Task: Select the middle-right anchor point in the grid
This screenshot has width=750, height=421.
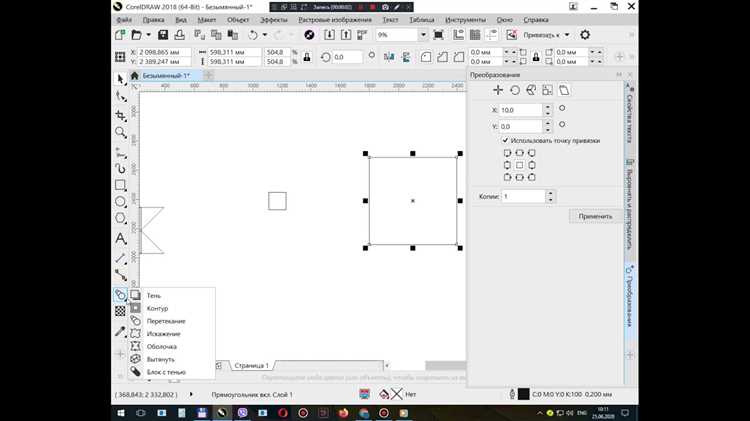Action: coord(531,165)
